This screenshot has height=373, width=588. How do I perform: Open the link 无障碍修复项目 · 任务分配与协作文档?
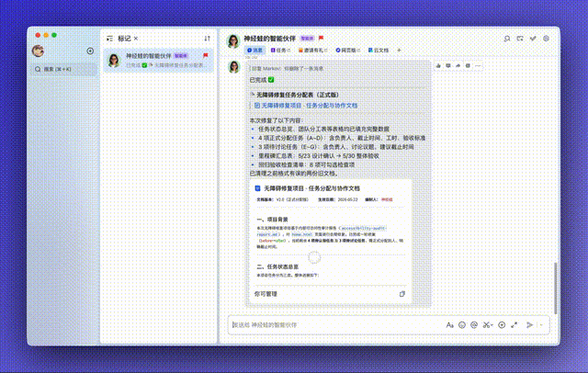[309, 106]
